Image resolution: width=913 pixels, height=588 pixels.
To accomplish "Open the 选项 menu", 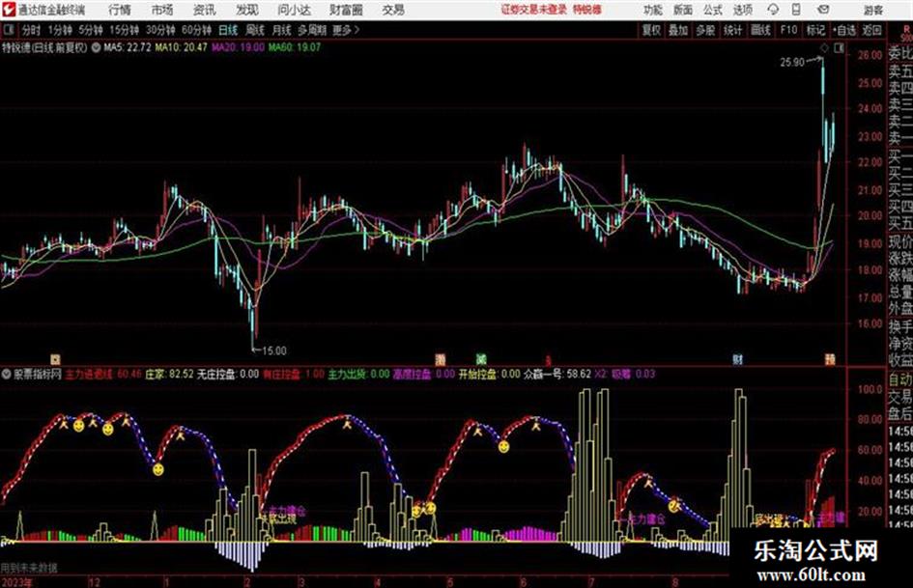I will [x=743, y=10].
